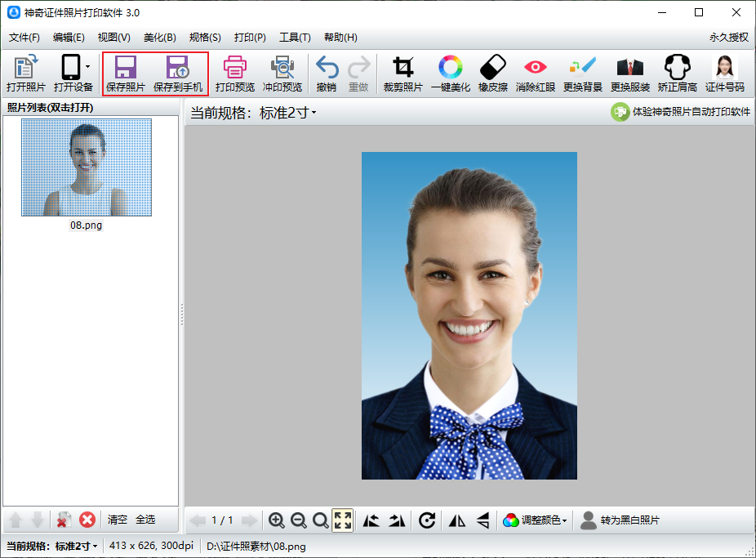The height and width of the screenshot is (558, 756).
Task: Click the 08.png file name label
Action: 86,225
